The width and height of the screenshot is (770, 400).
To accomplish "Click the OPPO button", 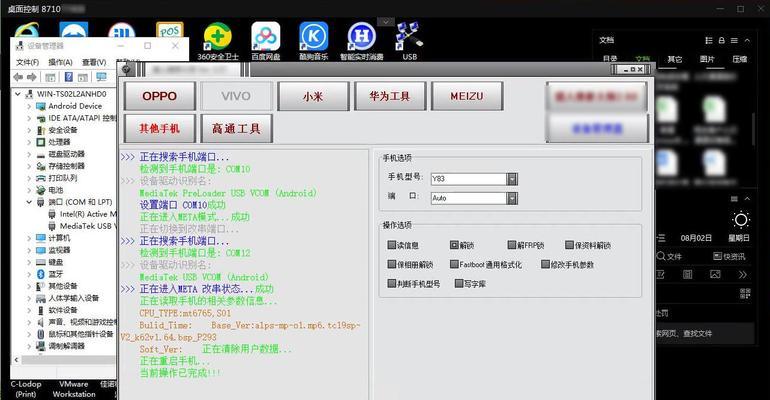I will click(160, 96).
